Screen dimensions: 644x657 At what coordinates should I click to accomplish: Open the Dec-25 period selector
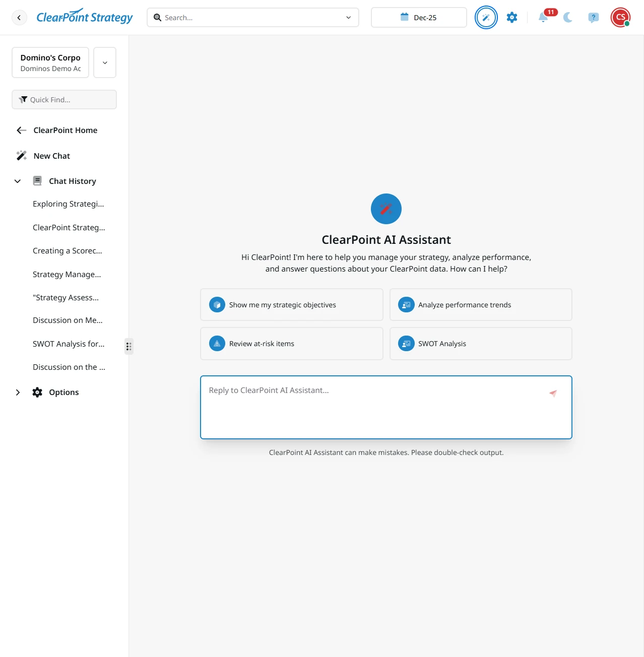[x=419, y=18]
